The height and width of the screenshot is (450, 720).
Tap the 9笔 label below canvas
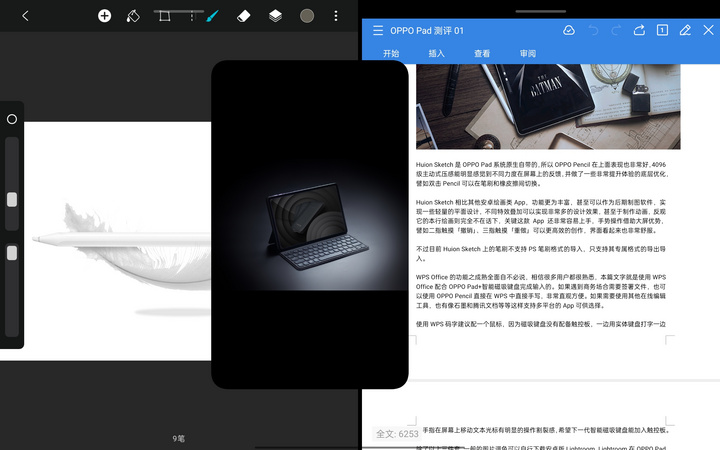[179, 439]
